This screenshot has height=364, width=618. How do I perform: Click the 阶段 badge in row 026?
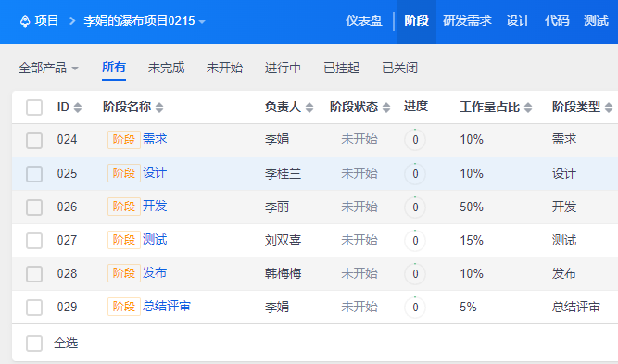click(x=124, y=207)
